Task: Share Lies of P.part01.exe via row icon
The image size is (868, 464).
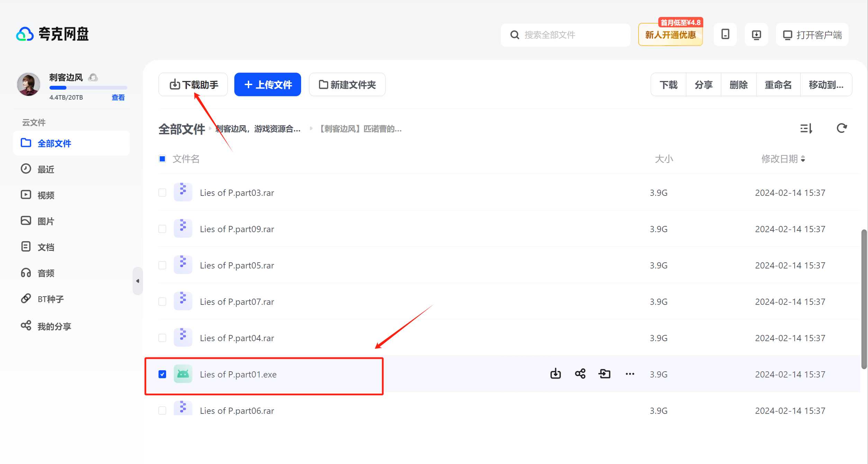Action: click(x=580, y=374)
